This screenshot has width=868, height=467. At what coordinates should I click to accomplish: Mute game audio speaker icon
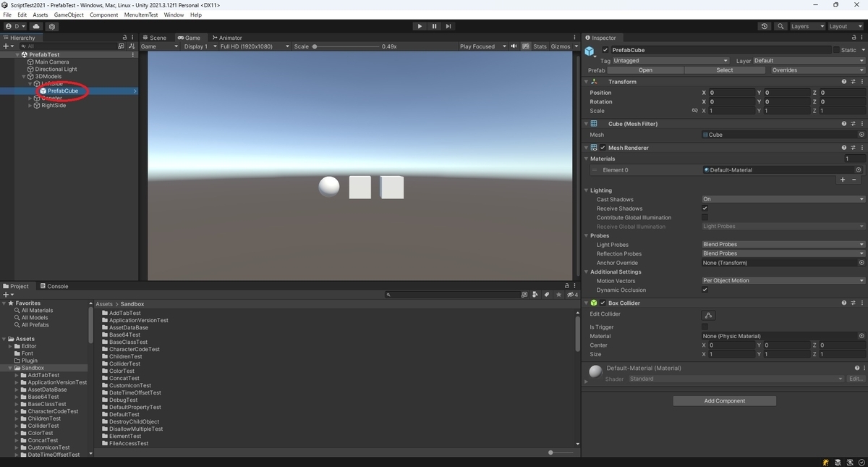point(514,46)
